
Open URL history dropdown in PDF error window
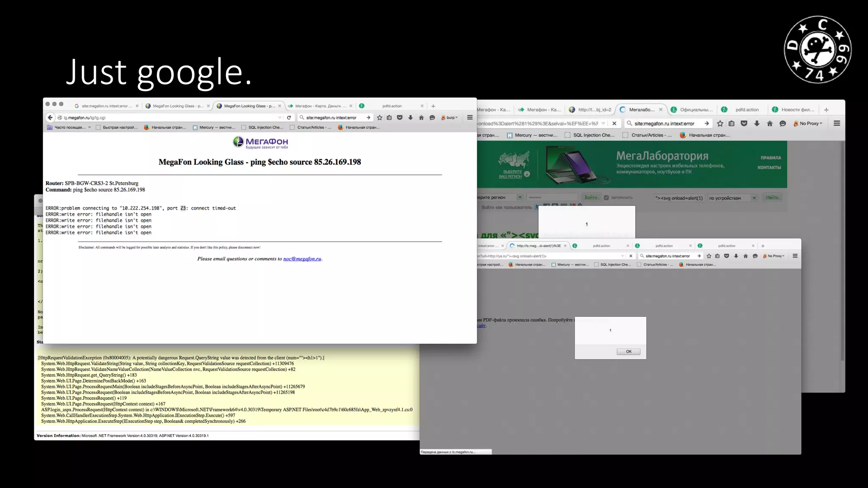pos(622,256)
